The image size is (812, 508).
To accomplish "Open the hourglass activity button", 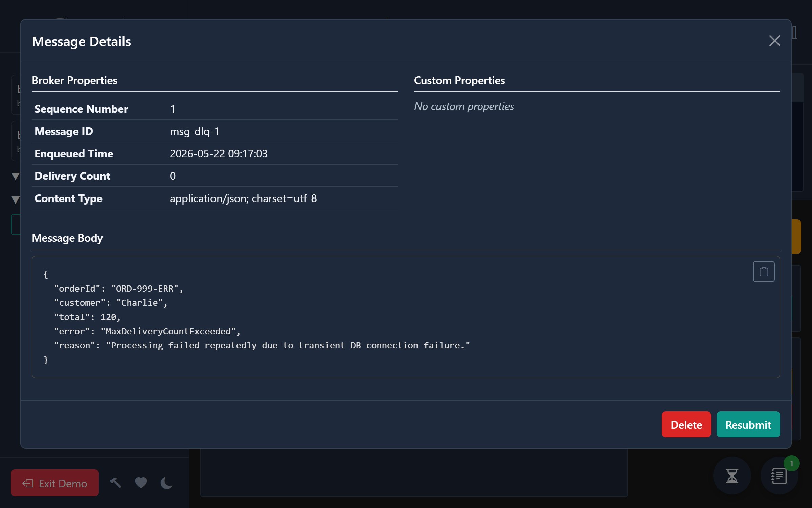I will (732, 476).
